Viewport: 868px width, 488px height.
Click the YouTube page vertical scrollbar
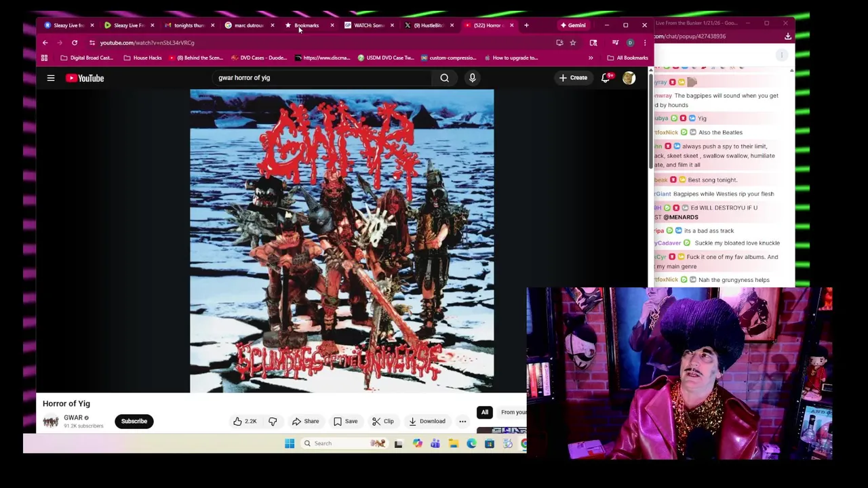pos(651,122)
